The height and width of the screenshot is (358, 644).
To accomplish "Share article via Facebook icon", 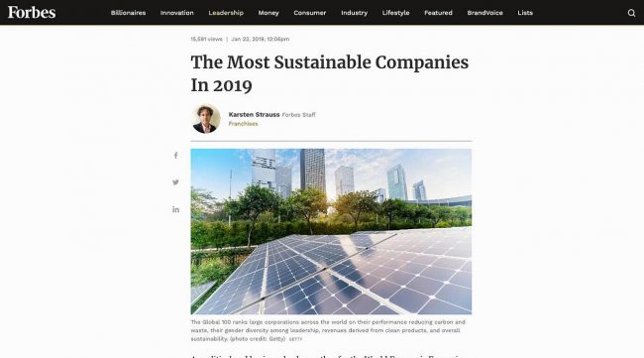I will [x=175, y=156].
